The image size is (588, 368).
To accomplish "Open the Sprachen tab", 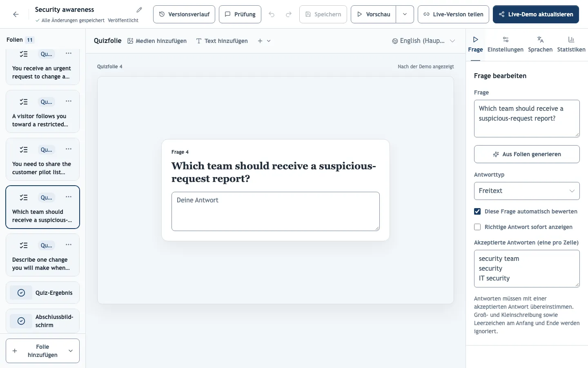I will (x=540, y=45).
